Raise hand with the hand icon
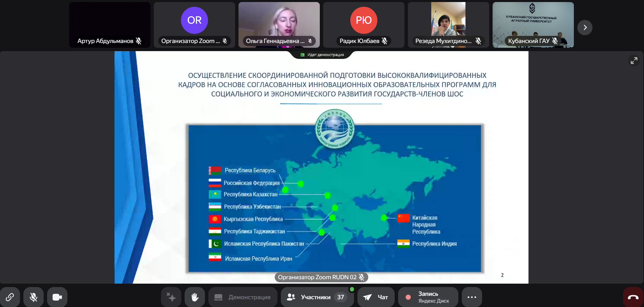The width and height of the screenshot is (644, 307). (x=195, y=297)
